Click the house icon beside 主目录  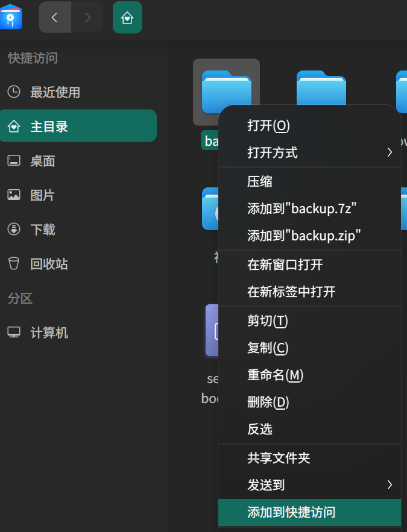(x=14, y=127)
